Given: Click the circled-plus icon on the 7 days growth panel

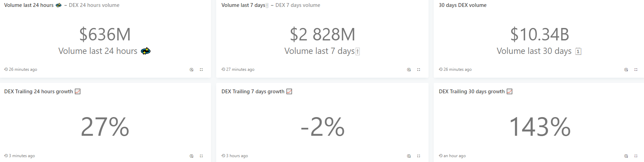Looking at the screenshot, I should click(409, 156).
